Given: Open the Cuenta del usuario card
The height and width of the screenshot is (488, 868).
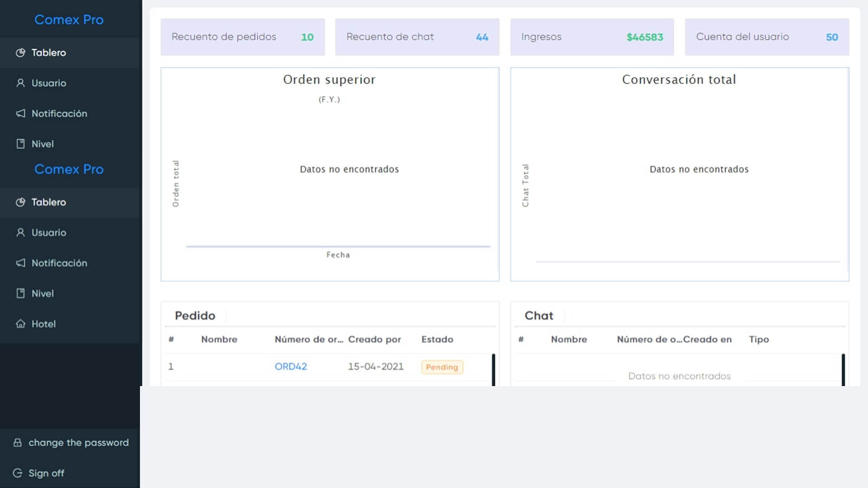Looking at the screenshot, I should click(x=767, y=37).
